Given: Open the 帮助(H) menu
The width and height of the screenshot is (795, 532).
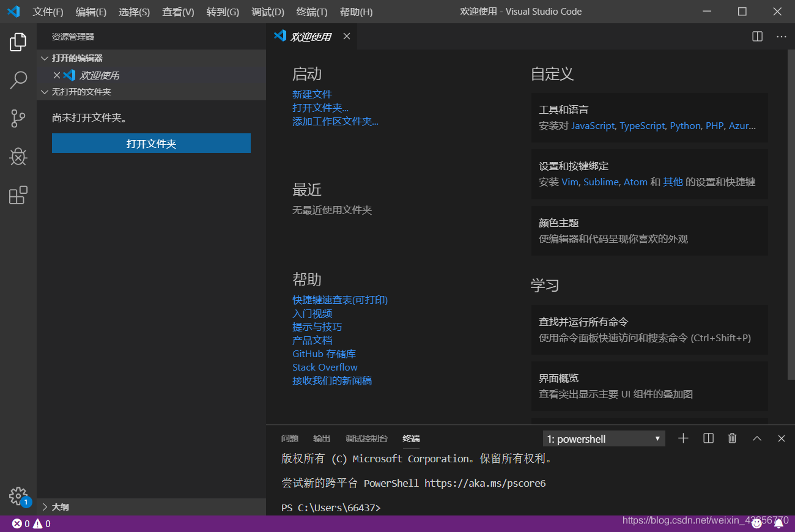Looking at the screenshot, I should pos(356,12).
